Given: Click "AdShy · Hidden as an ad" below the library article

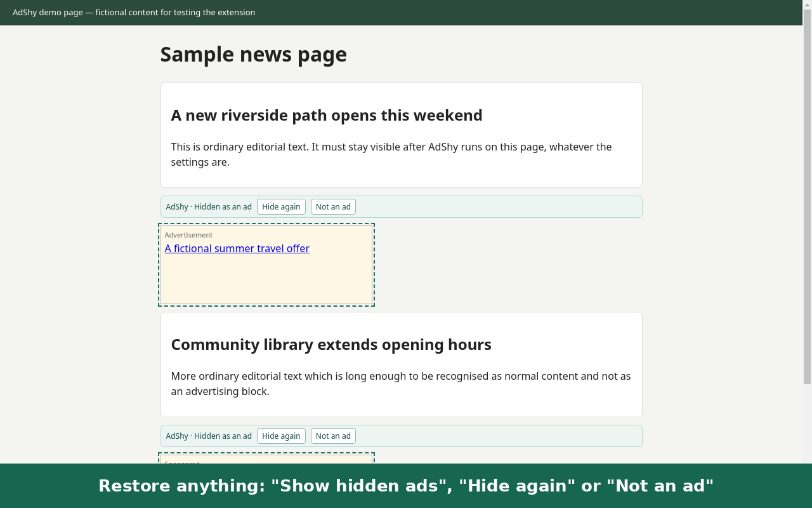Looking at the screenshot, I should [209, 436].
